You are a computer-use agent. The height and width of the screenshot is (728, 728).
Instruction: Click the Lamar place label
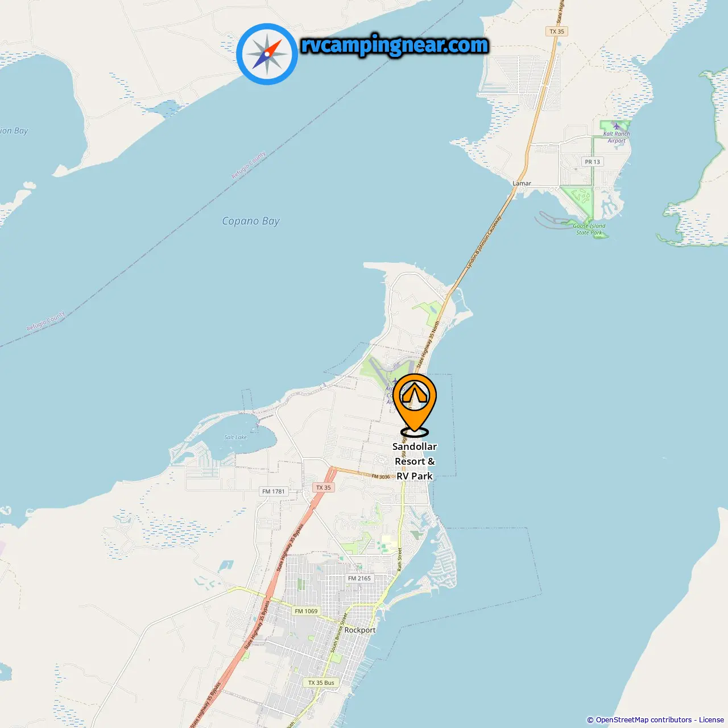(x=522, y=183)
